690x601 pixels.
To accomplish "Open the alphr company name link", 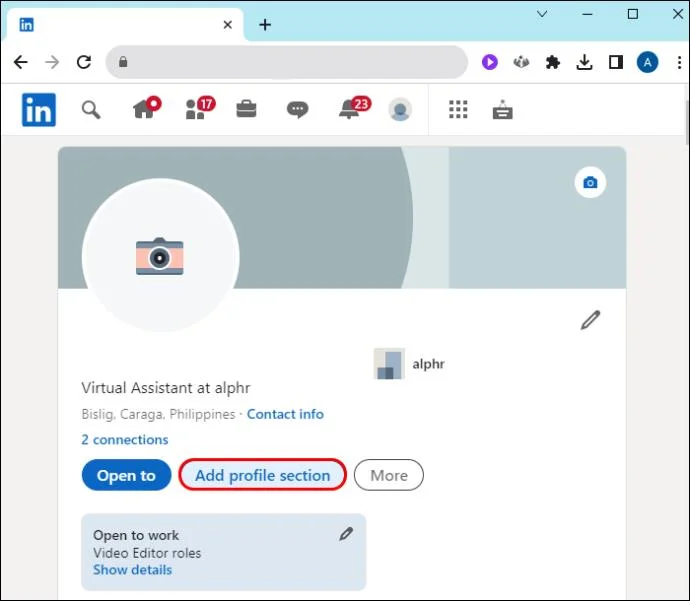I will click(428, 364).
